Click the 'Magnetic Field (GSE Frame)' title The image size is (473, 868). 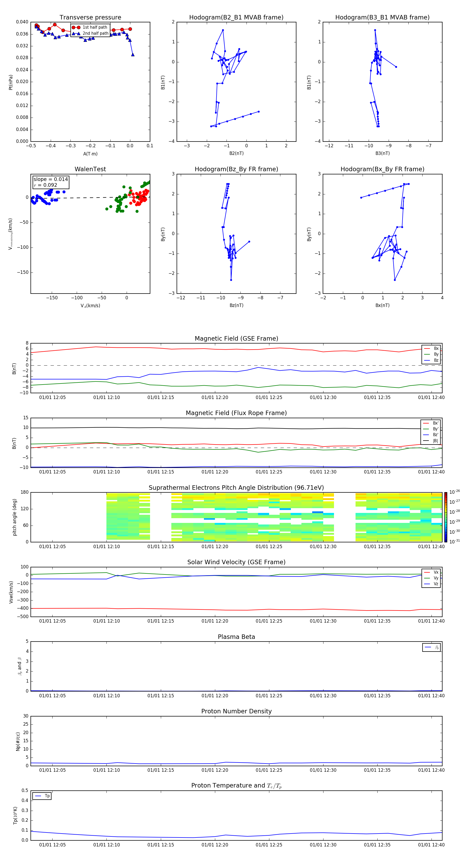coord(236,339)
